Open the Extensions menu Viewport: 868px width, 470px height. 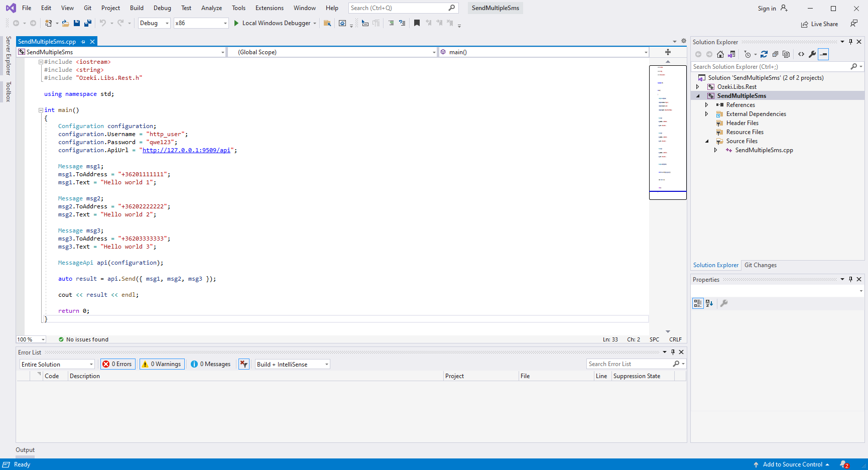[269, 8]
